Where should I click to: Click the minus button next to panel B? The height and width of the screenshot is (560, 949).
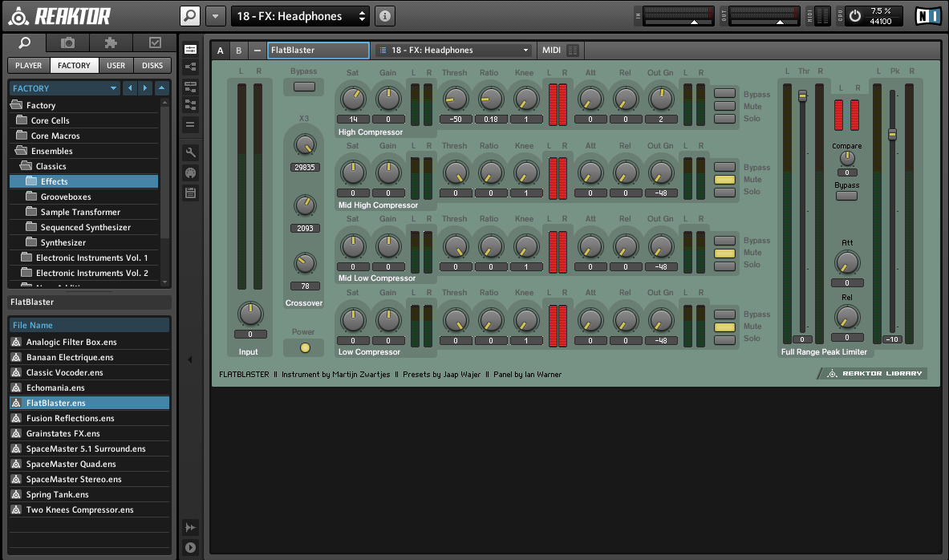point(258,51)
